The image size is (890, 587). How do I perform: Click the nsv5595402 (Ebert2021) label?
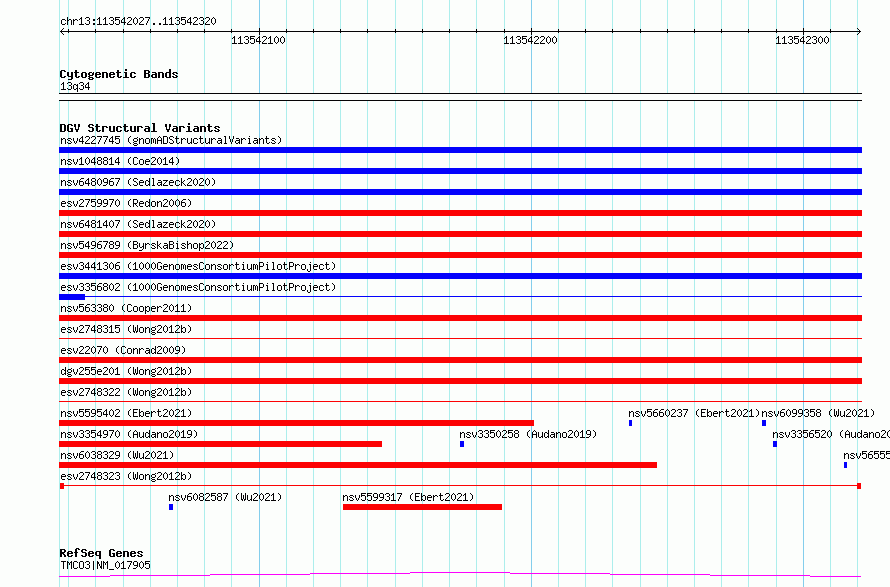[x=126, y=413]
